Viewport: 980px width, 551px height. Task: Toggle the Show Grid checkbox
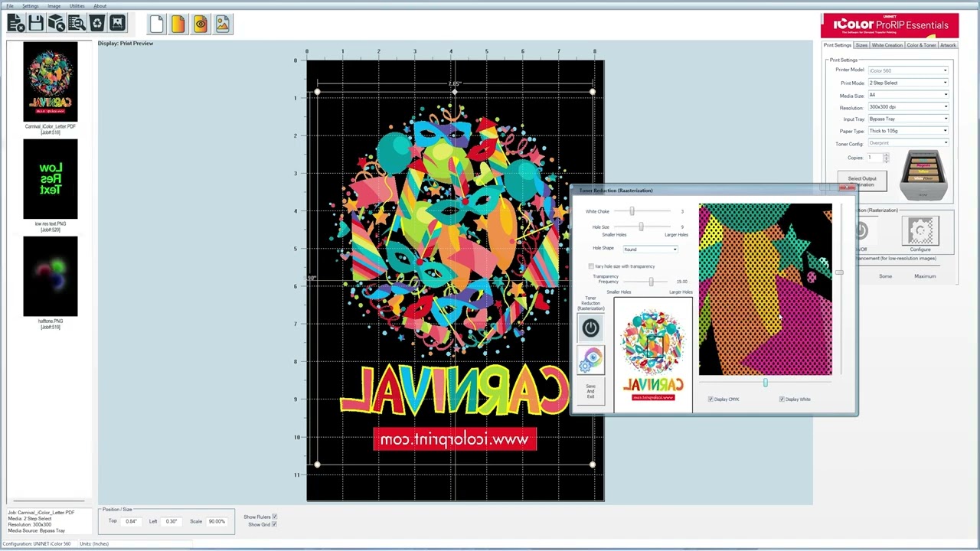[274, 524]
